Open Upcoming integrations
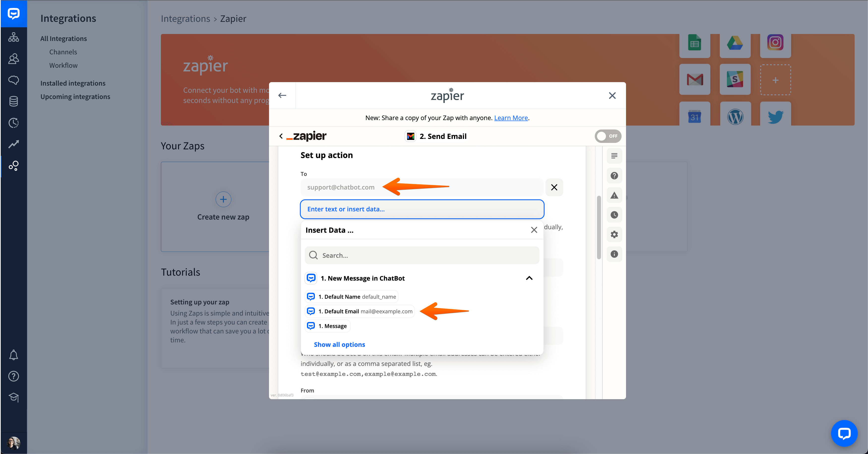The height and width of the screenshot is (454, 868). point(75,97)
